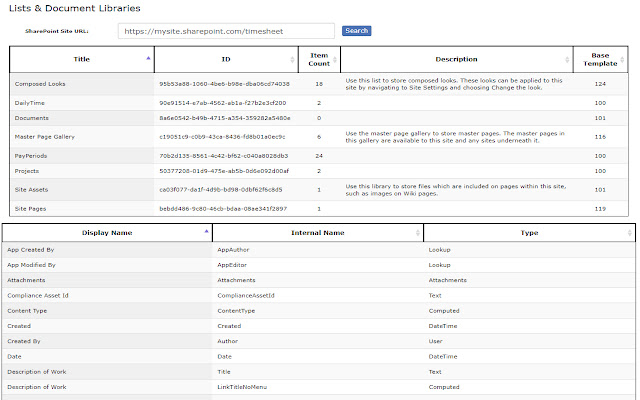Focus the SharePoint Site URL input field
The image size is (640, 400).
(227, 31)
